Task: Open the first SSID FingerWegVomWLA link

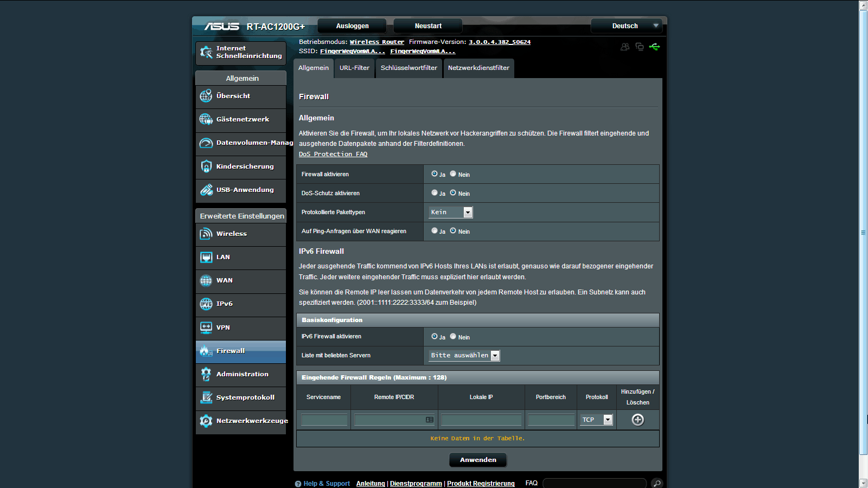Action: (x=353, y=51)
